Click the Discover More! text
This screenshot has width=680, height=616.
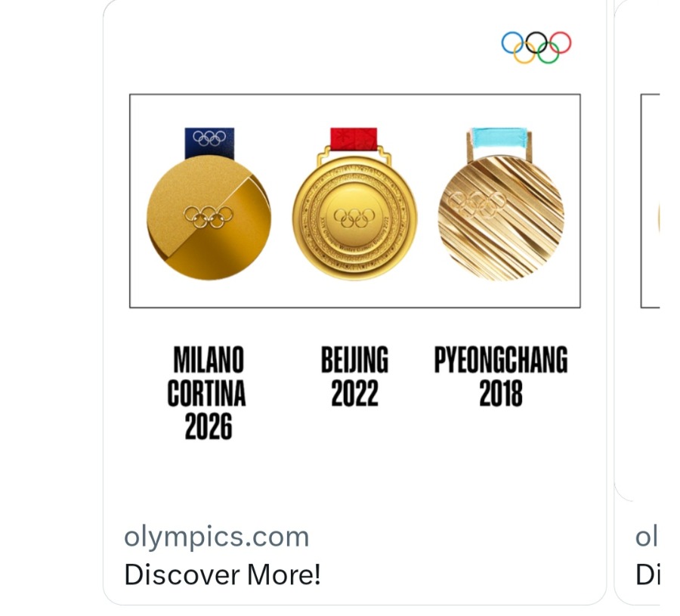click(222, 574)
